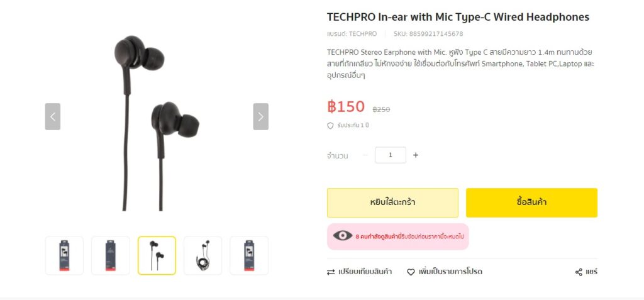Screen dimensions: 644x300
Task: Open the TECHPRO brand link
Action: [363, 34]
